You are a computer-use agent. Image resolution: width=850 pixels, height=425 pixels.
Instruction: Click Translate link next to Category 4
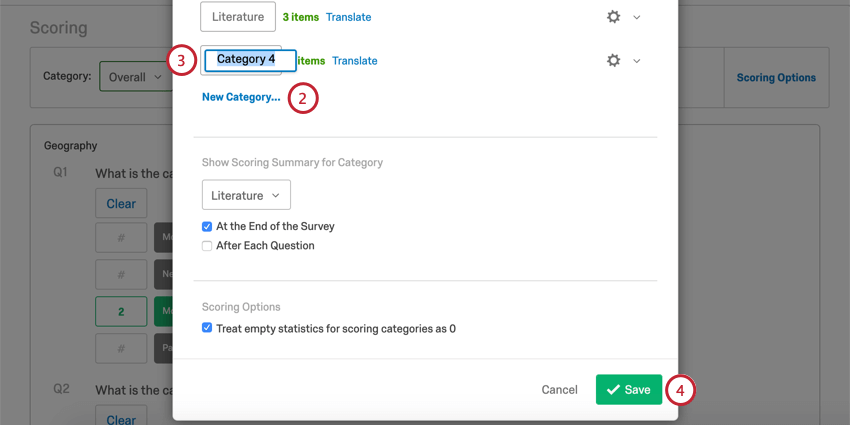pyautogui.click(x=355, y=61)
